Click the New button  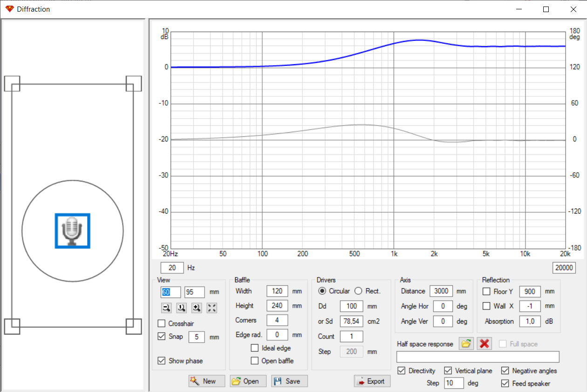point(207,381)
